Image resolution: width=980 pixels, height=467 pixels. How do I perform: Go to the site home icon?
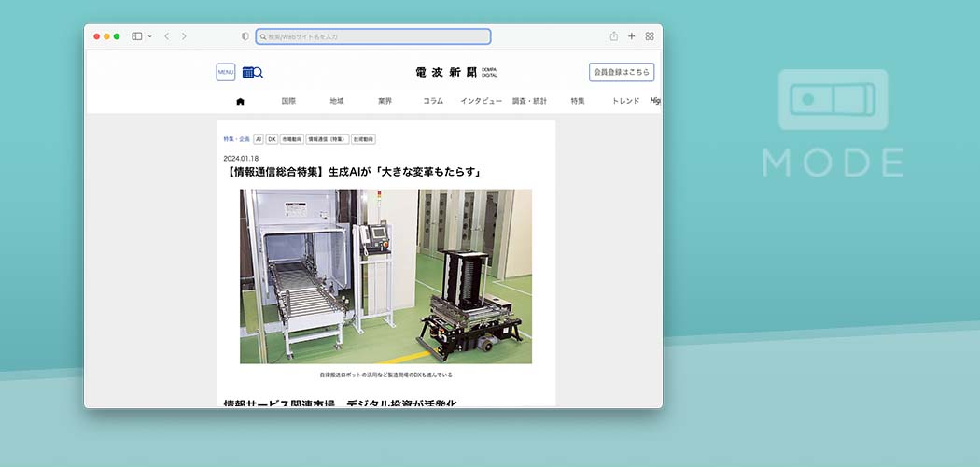[x=240, y=101]
